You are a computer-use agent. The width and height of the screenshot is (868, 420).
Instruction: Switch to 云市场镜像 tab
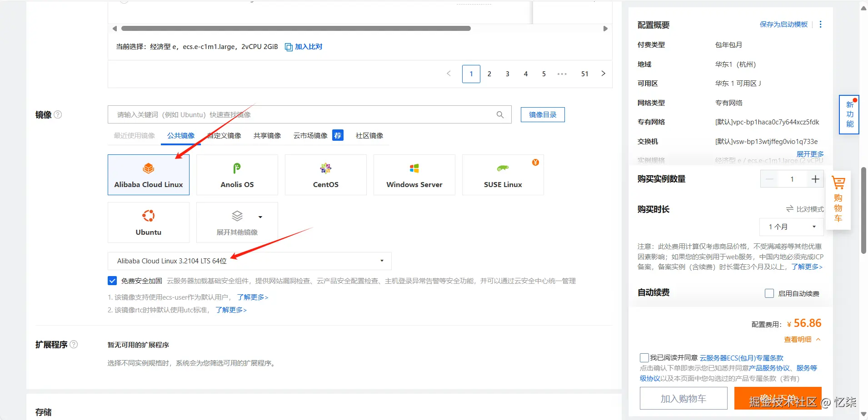(310, 135)
